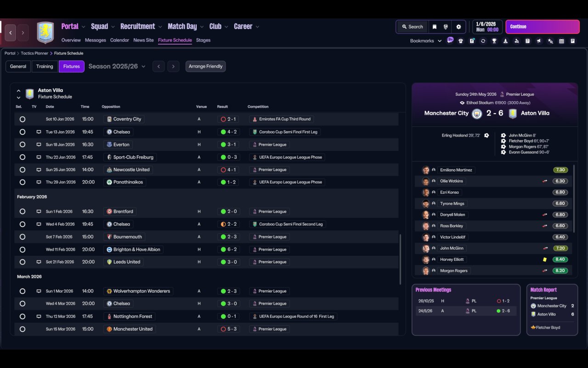Open the calendar bookmark icon
The height and width of the screenshot is (368, 588).
click(561, 41)
